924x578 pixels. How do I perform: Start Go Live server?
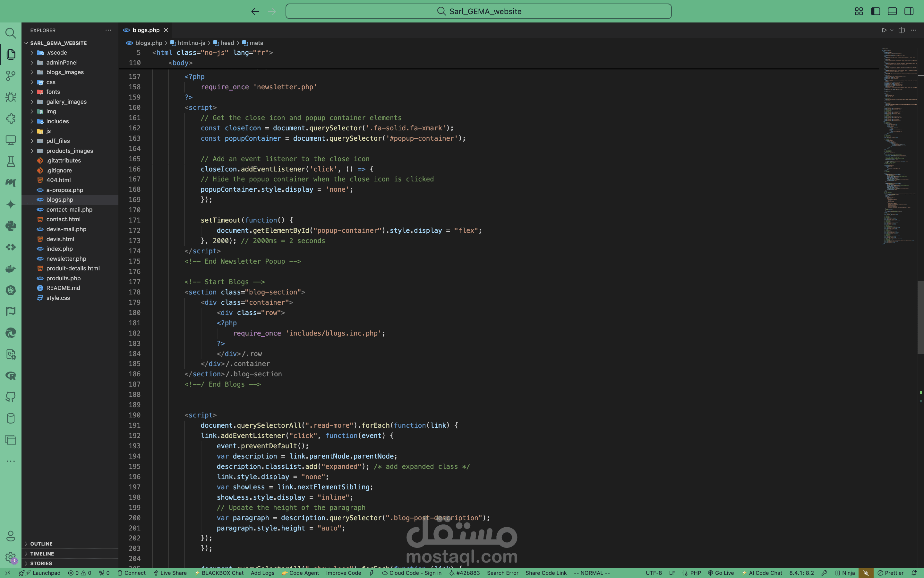coord(721,573)
